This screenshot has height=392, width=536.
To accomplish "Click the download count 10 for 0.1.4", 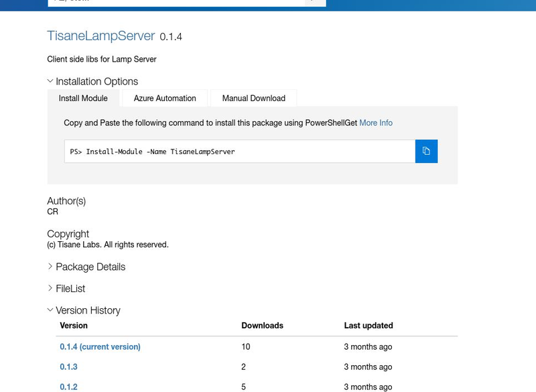I will (246, 346).
